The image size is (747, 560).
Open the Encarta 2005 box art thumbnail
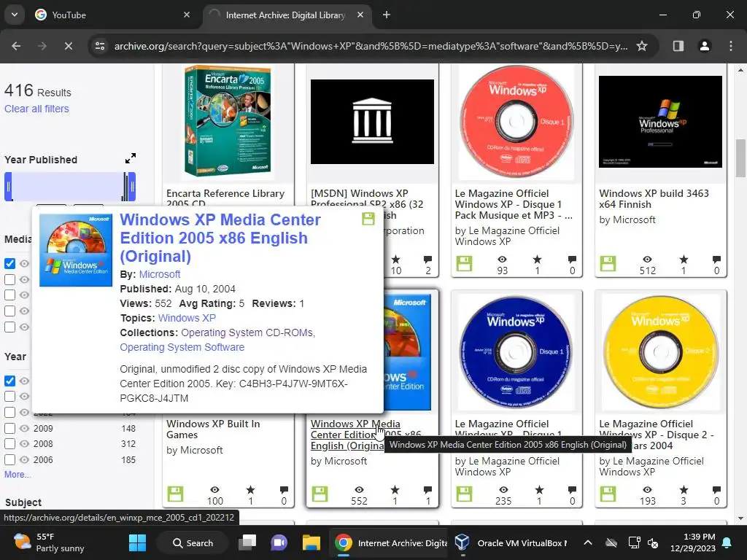coord(228,121)
